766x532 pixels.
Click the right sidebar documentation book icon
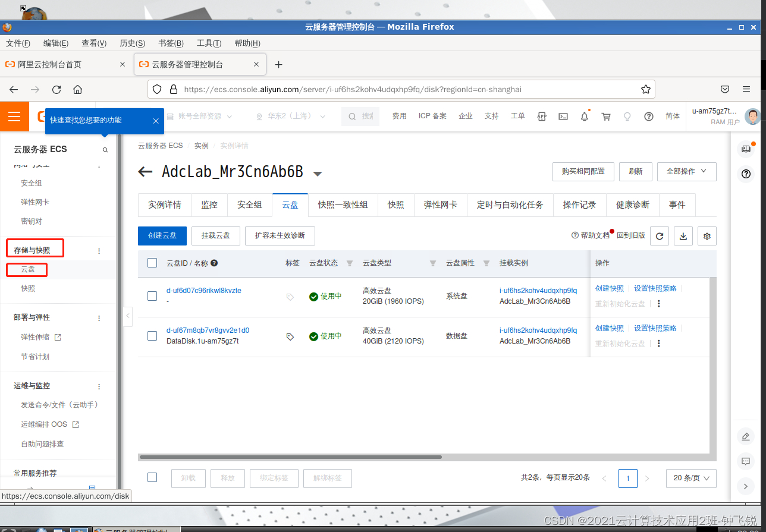(x=746, y=149)
